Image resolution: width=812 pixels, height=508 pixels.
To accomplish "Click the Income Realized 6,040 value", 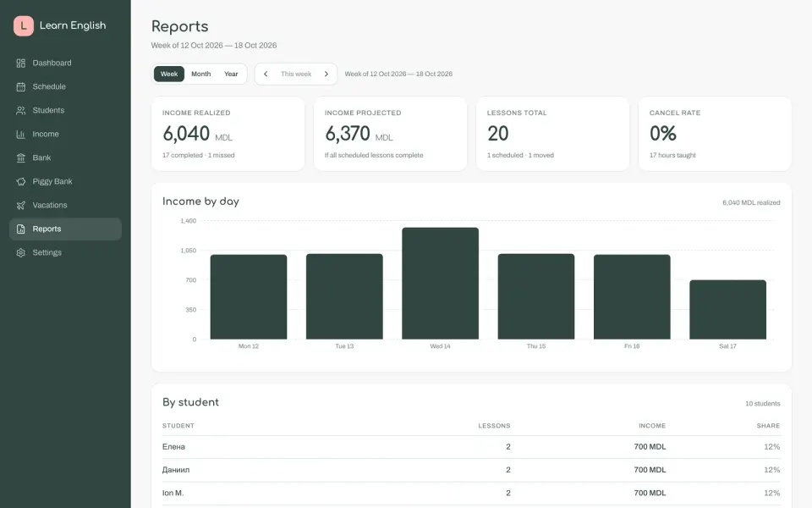I will pyautogui.click(x=186, y=134).
